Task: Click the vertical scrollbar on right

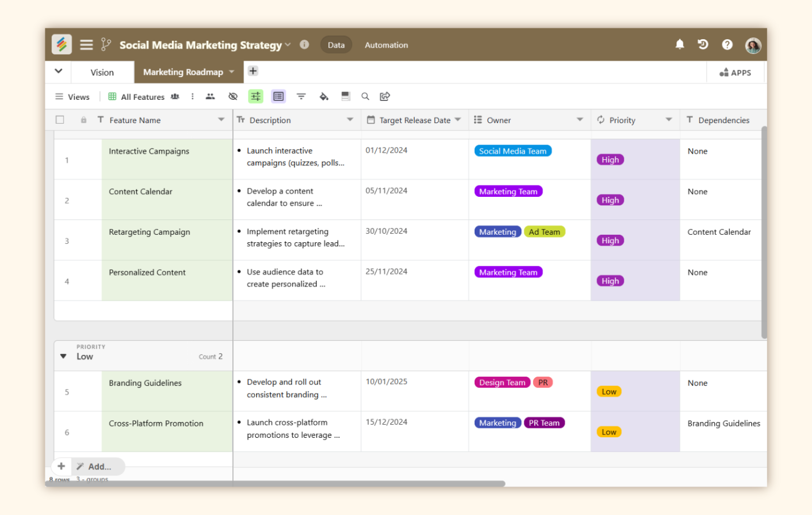Action: (764, 233)
